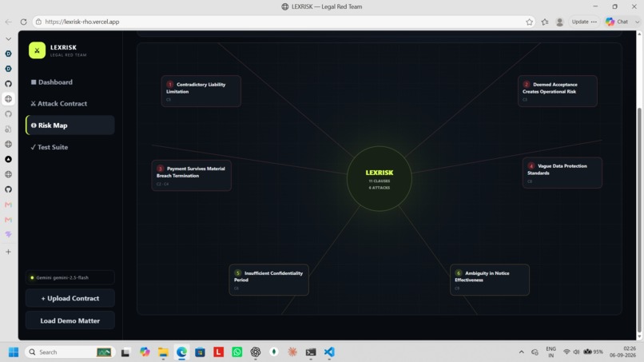
Task: Open the Windows Start menu
Action: [x=14, y=352]
